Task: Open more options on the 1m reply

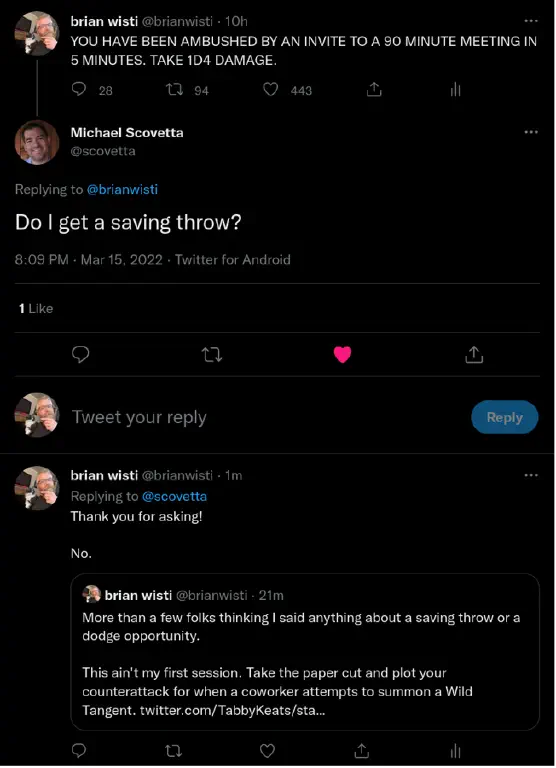Action: [x=531, y=476]
